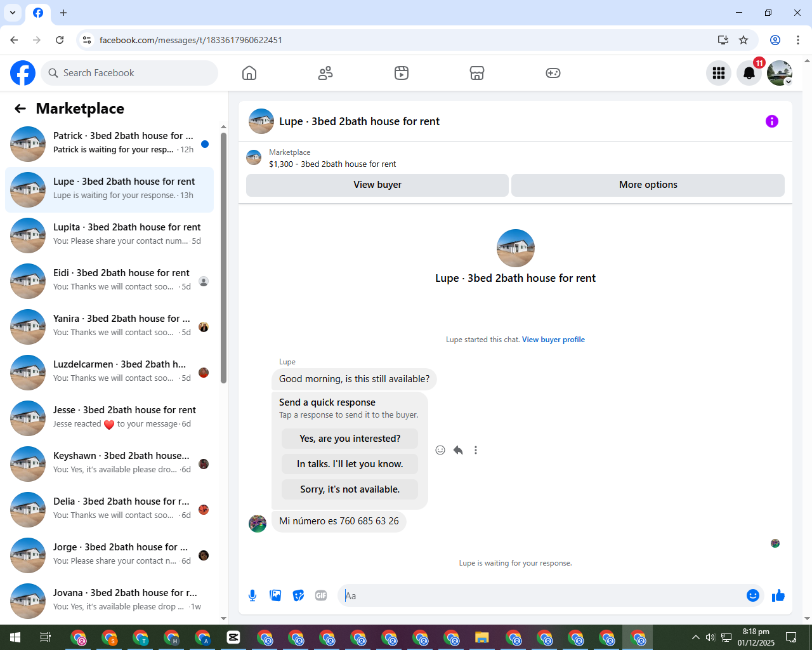The image size is (812, 650).
Task: Click the Facebook logo
Action: click(23, 73)
